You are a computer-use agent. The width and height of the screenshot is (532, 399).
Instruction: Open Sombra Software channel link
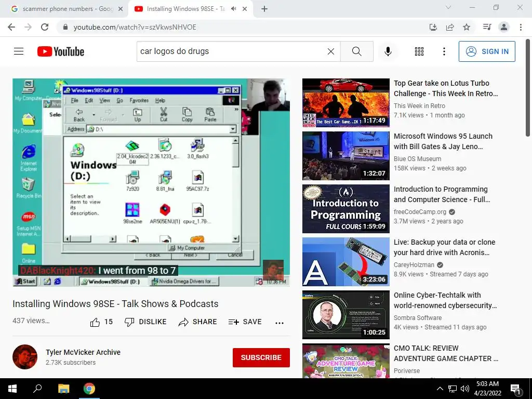tap(418, 317)
